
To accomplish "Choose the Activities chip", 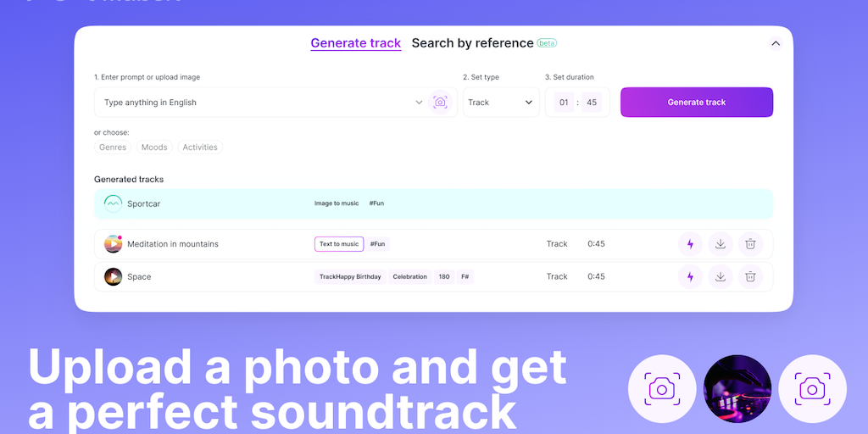I will [x=200, y=147].
